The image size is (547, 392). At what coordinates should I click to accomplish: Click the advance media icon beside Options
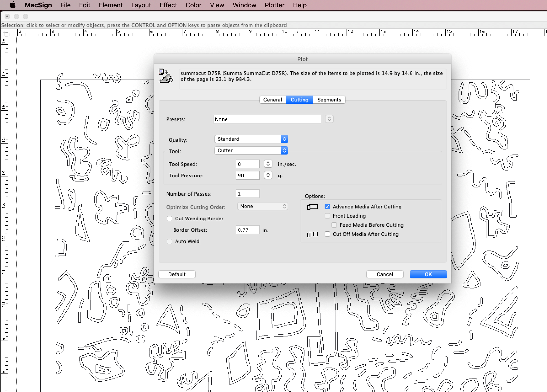click(x=312, y=207)
